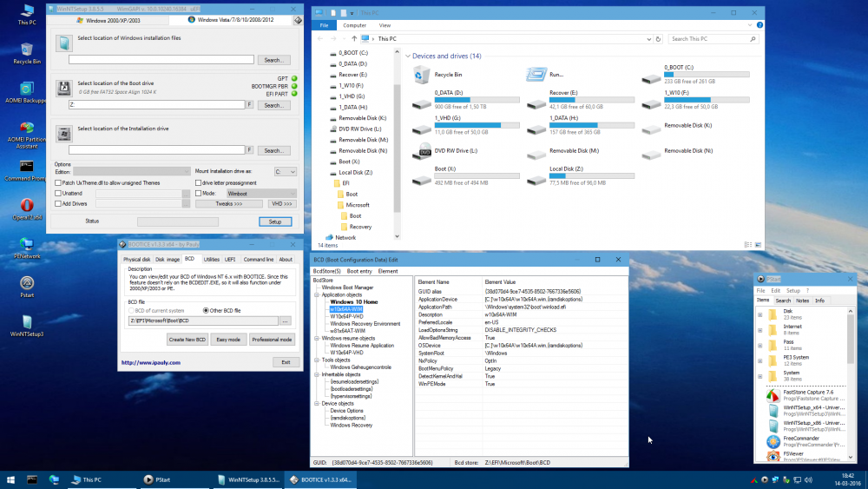
Task: Click Tweaks >>> button
Action: (229, 204)
